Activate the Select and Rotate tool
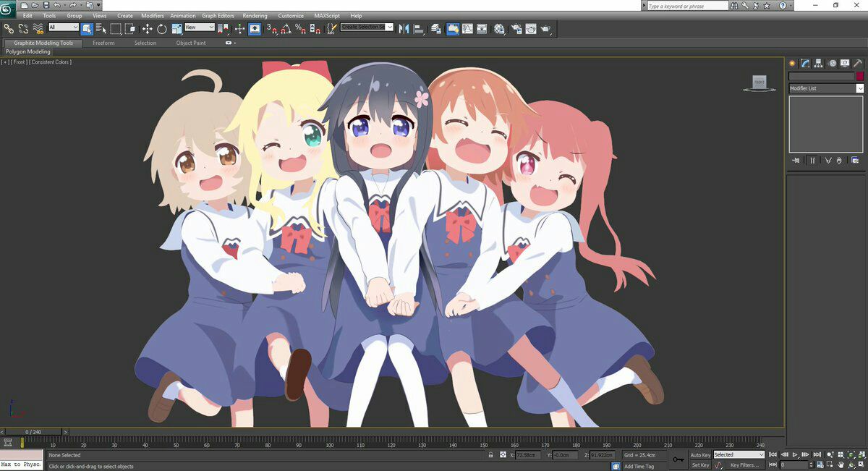Image resolution: width=868 pixels, height=471 pixels. click(161, 29)
